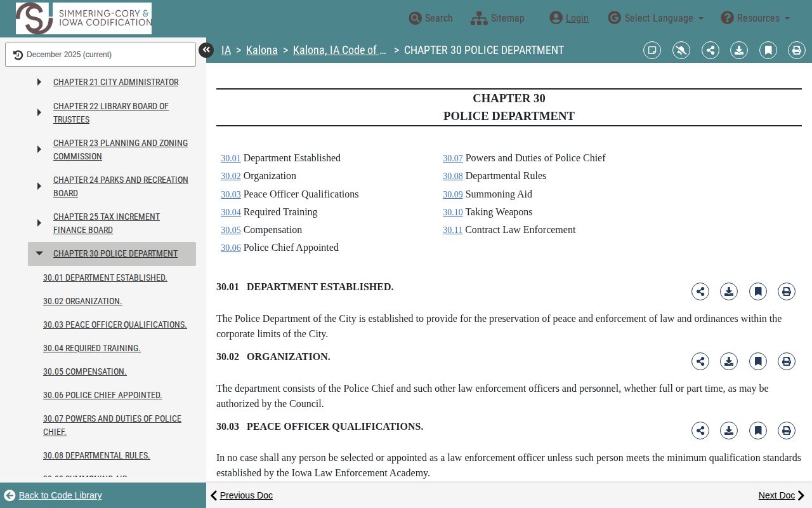Bookmark section 30.03 Peace Officer Qualifications
Viewport: 812px width, 508px height.
758,431
